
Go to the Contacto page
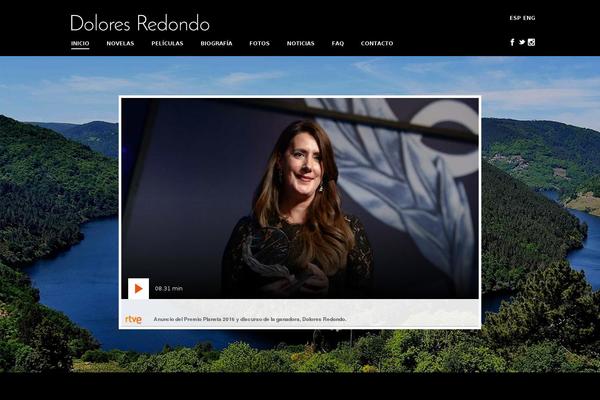(x=377, y=43)
